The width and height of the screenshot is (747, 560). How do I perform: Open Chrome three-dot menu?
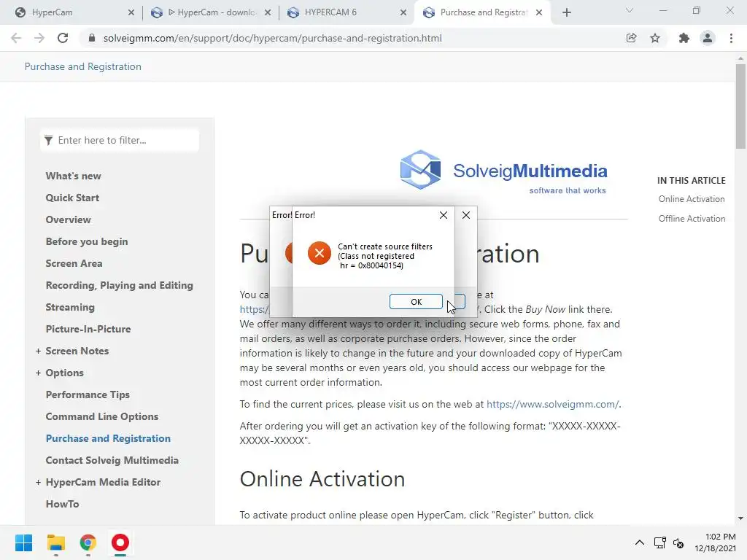pos(731,38)
